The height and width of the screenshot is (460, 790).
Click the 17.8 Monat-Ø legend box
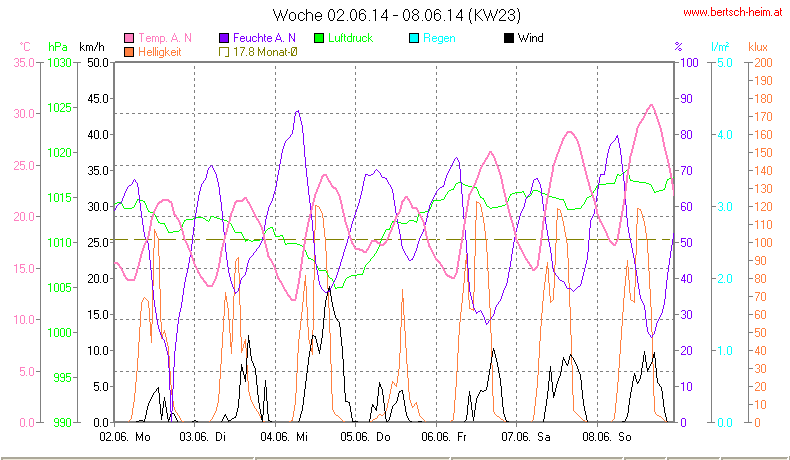[x=224, y=52]
